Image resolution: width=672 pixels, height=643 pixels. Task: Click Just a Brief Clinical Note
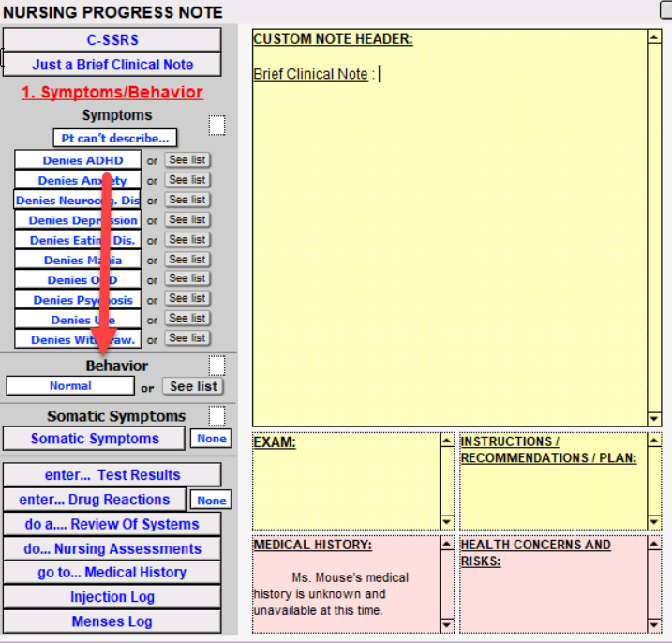click(112, 65)
